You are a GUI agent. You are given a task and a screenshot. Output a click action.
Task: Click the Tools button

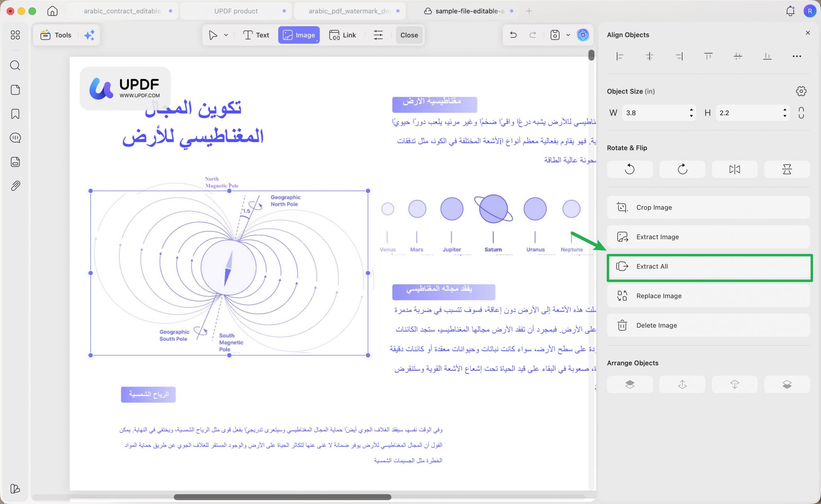coord(56,35)
